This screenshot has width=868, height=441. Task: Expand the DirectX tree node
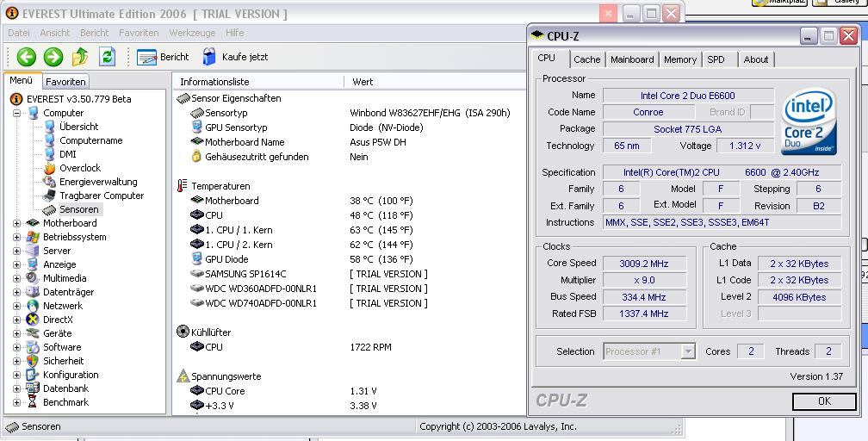point(16,320)
